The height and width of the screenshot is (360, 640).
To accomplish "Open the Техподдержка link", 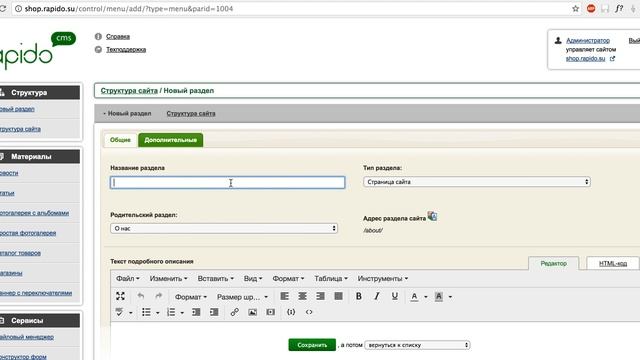I will [x=126, y=50].
